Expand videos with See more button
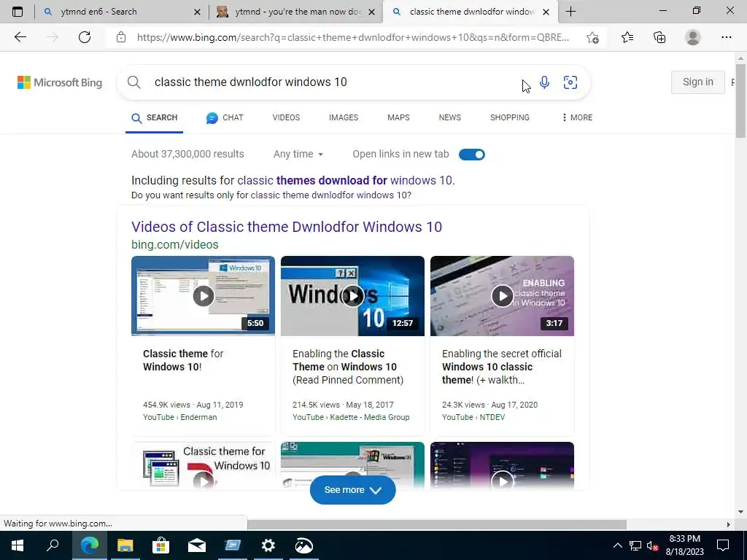This screenshot has height=560, width=747. click(352, 489)
